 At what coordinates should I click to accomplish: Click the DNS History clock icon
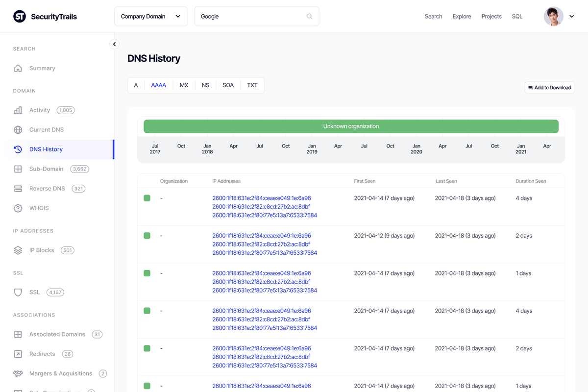tap(18, 149)
